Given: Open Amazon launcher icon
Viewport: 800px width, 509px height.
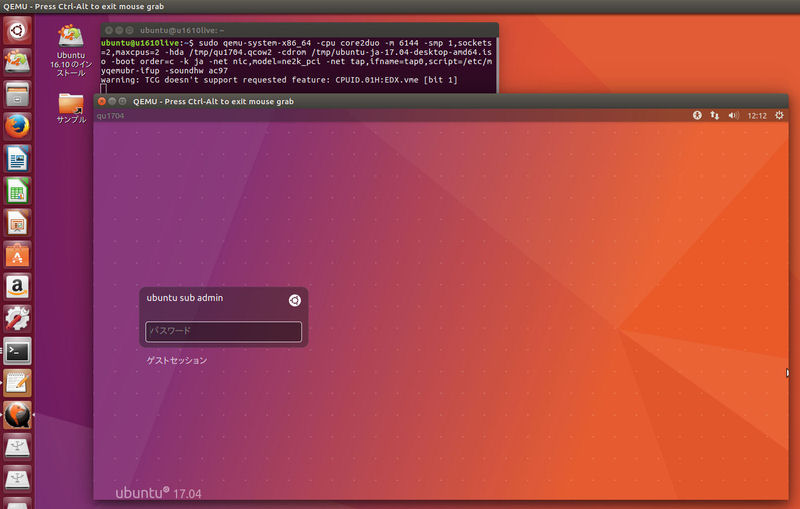Looking at the screenshot, I should tap(17, 287).
